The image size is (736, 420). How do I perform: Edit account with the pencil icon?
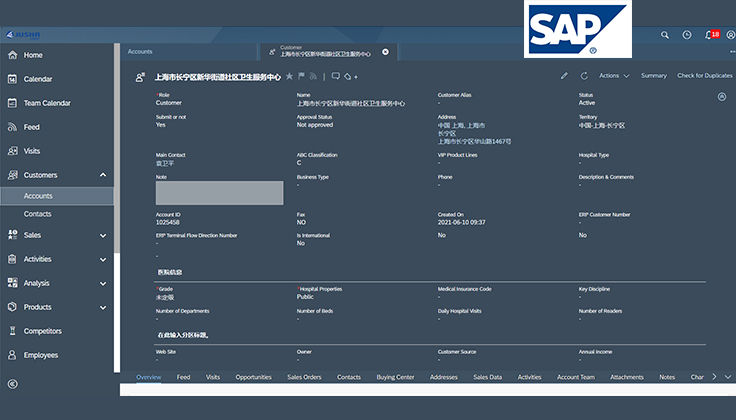[x=564, y=76]
